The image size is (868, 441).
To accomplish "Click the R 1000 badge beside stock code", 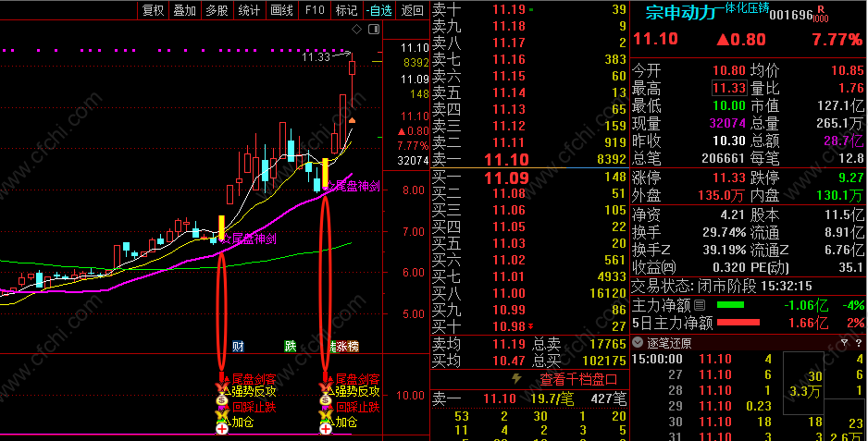I will pos(821,14).
